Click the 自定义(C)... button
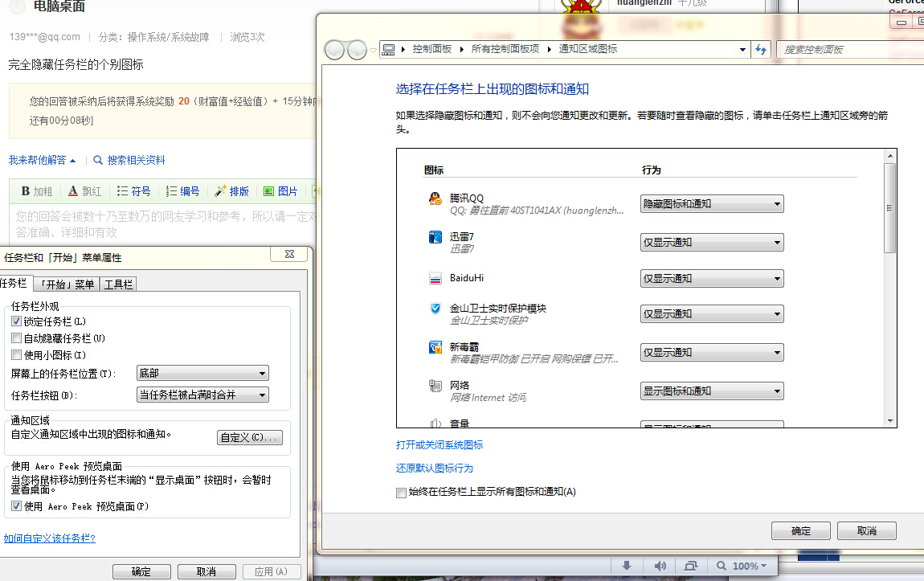924x581 pixels. pos(250,437)
